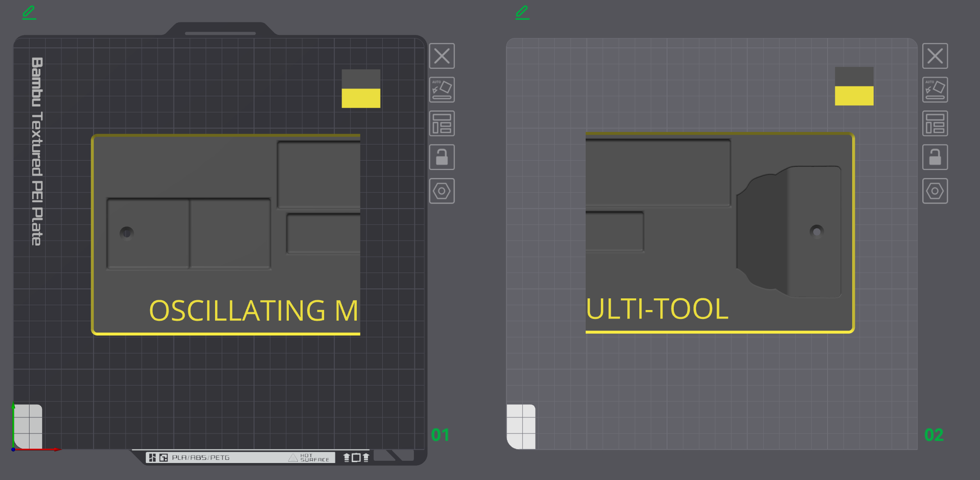Click the round hole in plate 02 model
Image resolution: width=980 pixels, height=480 pixels.
[x=816, y=231]
